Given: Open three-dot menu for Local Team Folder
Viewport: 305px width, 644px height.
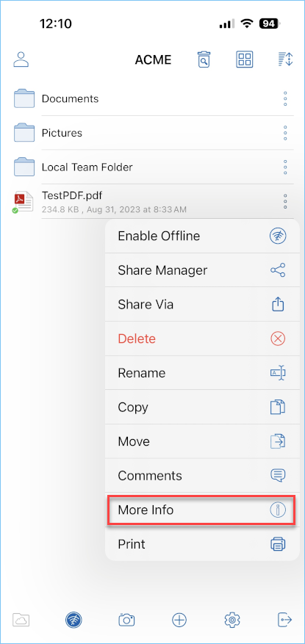Looking at the screenshot, I should [285, 167].
